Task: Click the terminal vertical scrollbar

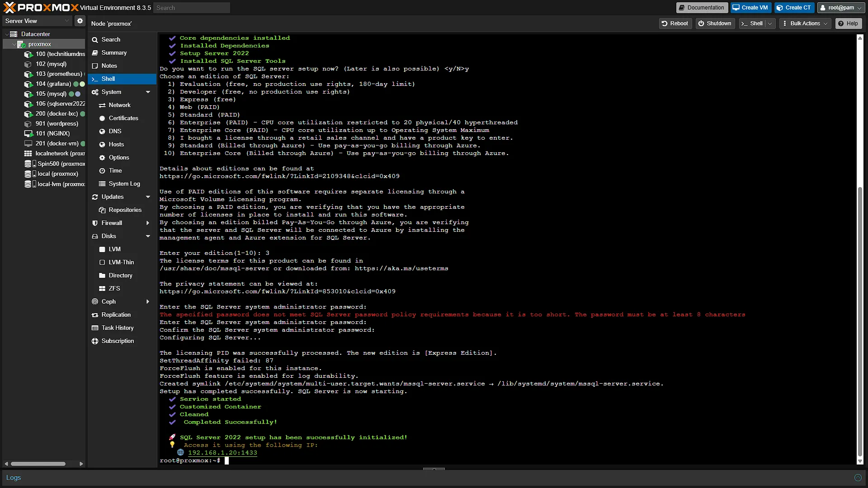Action: [x=860, y=321]
